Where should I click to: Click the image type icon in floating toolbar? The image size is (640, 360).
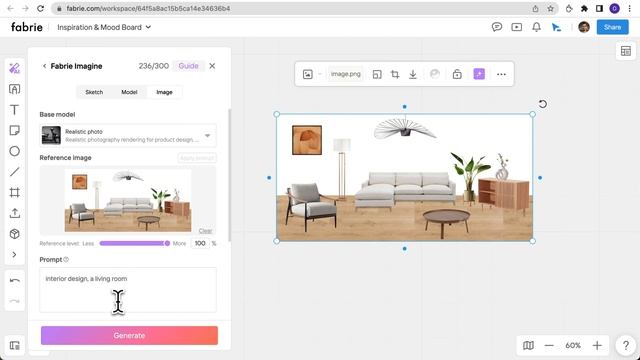(308, 74)
